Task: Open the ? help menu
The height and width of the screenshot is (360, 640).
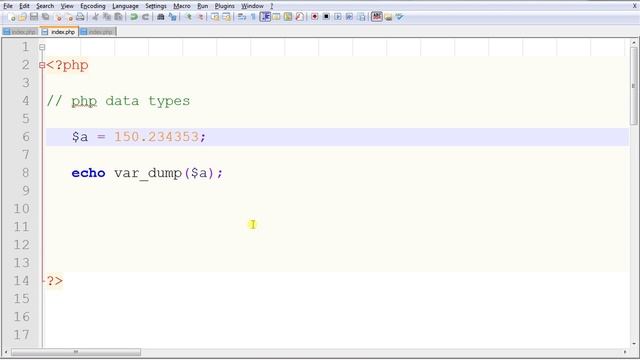Action: 271,6
